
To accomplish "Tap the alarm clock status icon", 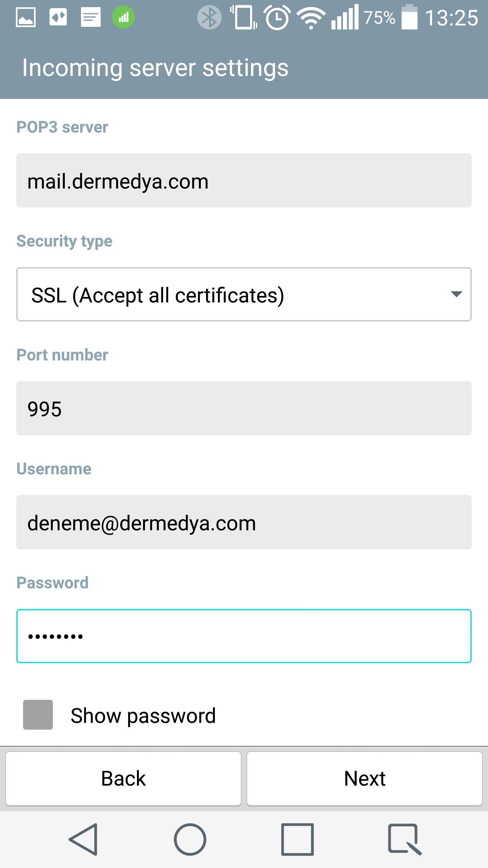I will click(x=278, y=17).
